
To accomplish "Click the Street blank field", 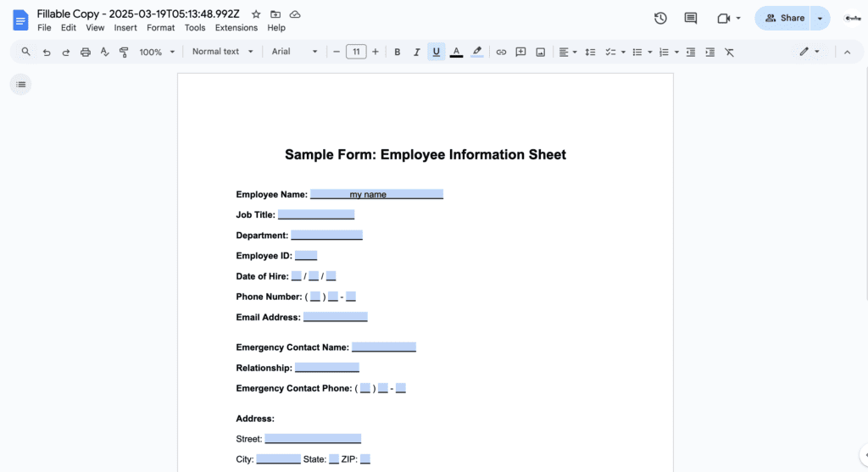I will [313, 439].
